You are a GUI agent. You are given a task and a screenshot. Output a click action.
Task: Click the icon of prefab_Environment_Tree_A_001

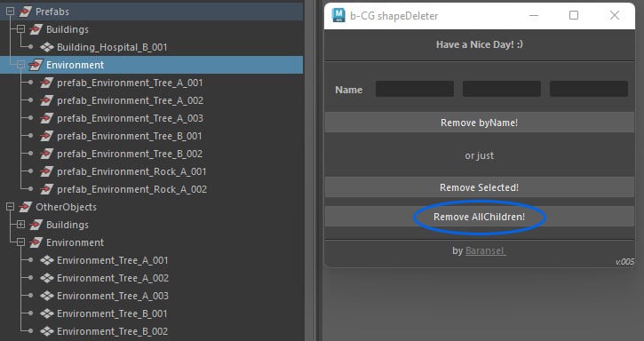pos(46,83)
